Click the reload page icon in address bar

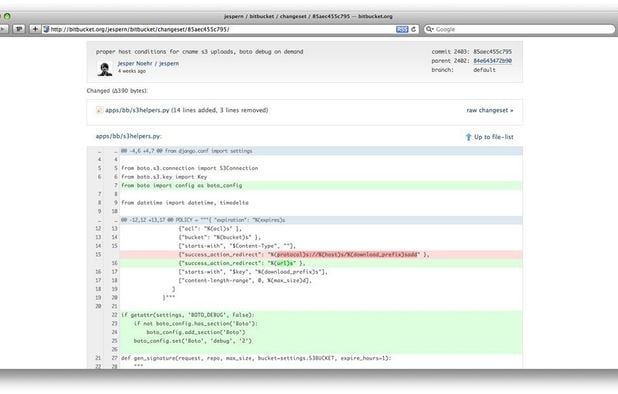pyautogui.click(x=413, y=29)
